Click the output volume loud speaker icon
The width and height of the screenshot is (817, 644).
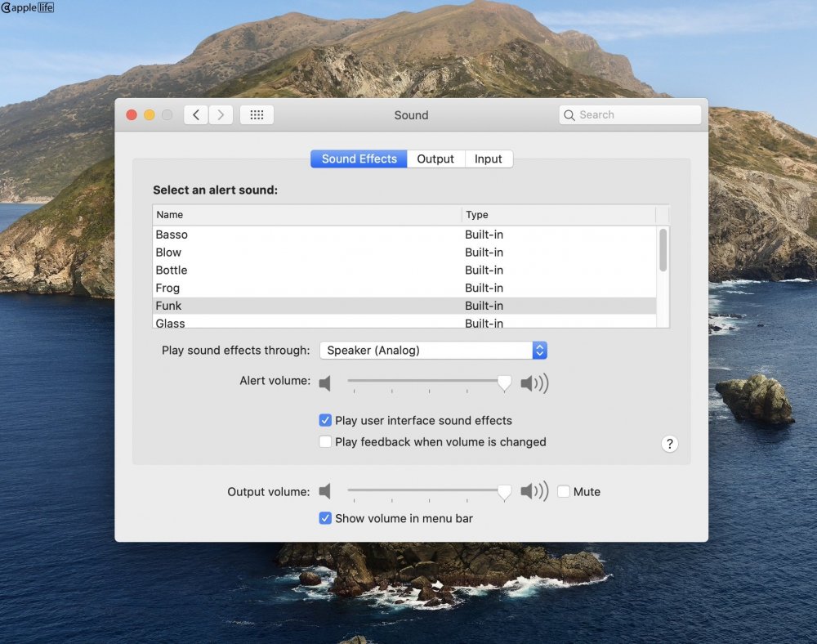tap(534, 491)
